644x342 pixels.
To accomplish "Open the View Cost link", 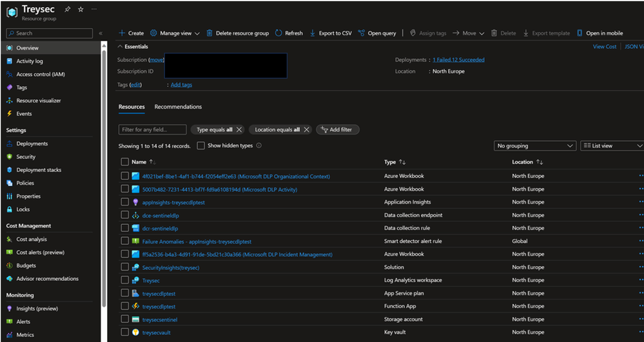I will coord(605,47).
